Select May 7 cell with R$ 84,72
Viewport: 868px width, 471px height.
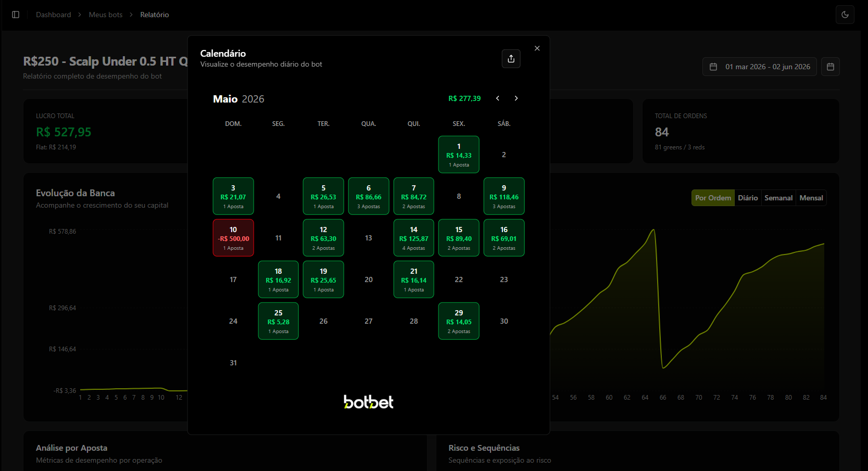(414, 196)
